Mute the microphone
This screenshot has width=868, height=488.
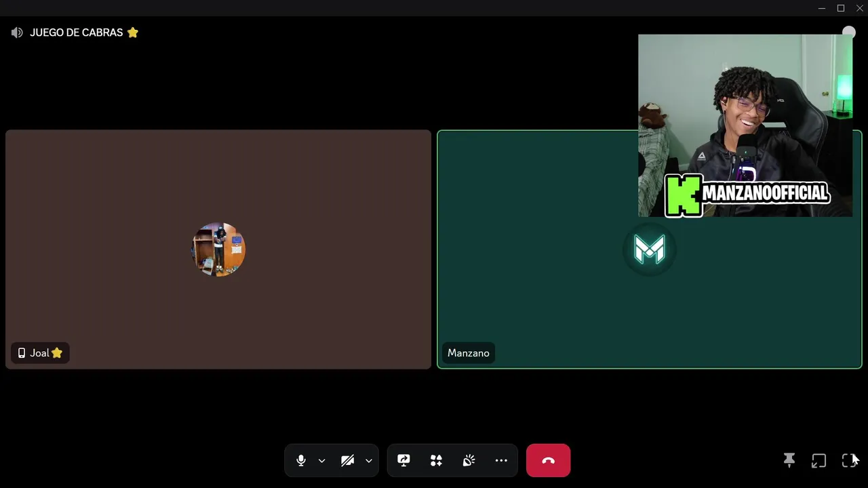point(301,461)
